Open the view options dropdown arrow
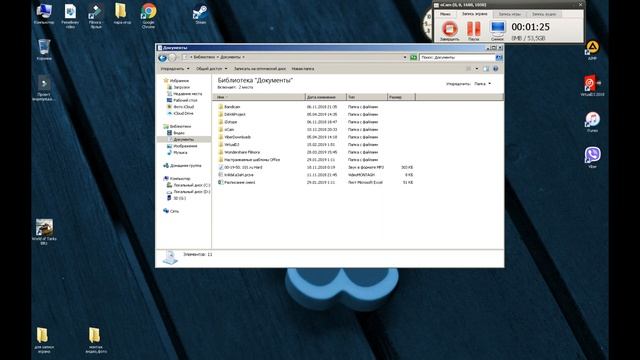This screenshot has width=640, height=360. 476,69
